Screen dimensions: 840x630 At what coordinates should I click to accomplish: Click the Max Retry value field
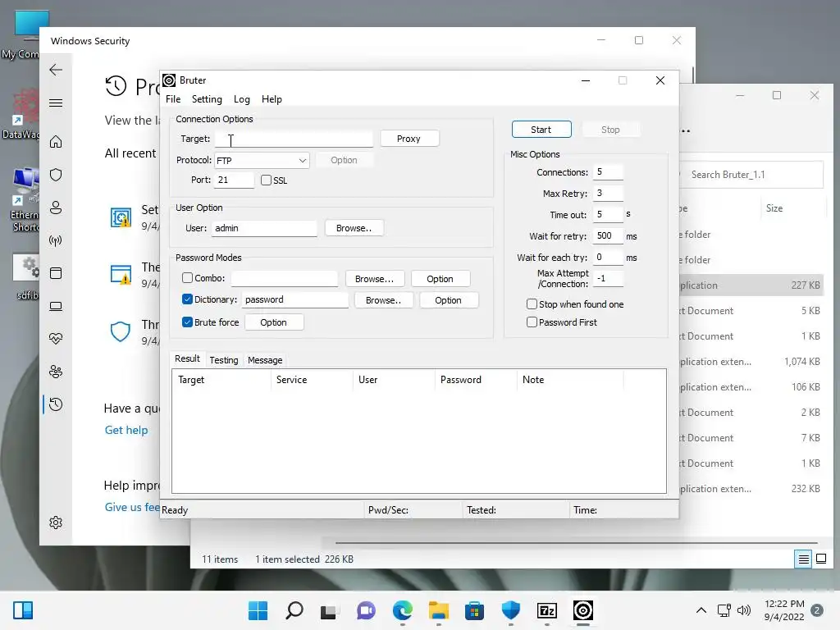point(608,194)
